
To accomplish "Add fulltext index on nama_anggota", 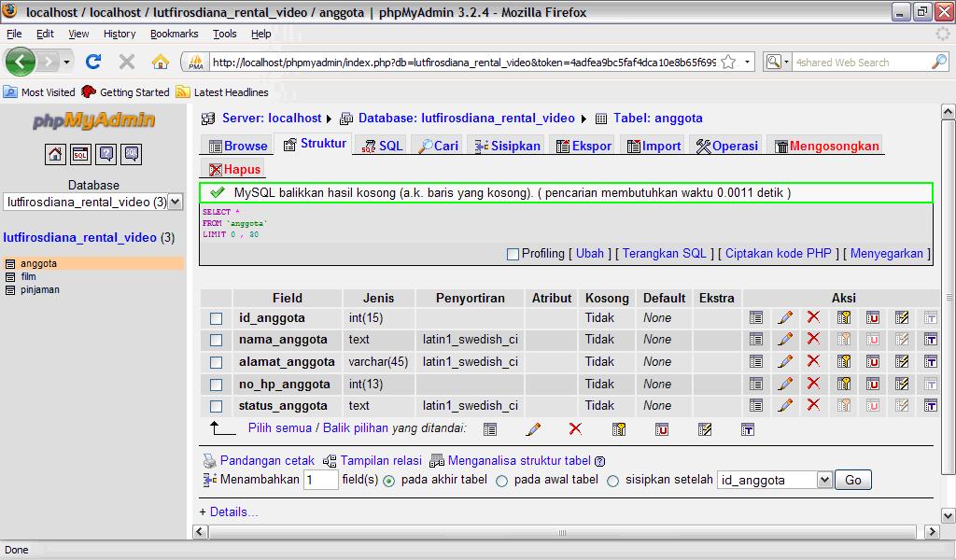I will 931,340.
